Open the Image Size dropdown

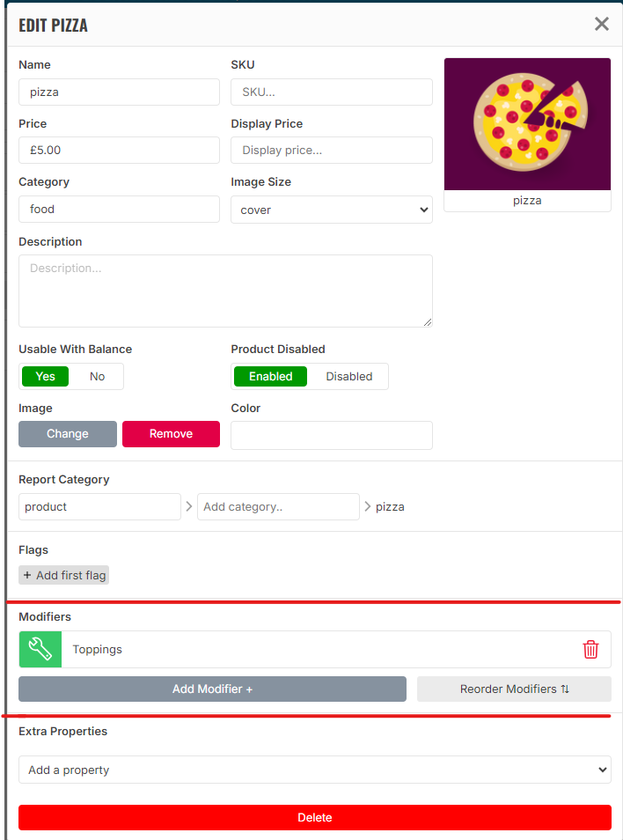(332, 210)
